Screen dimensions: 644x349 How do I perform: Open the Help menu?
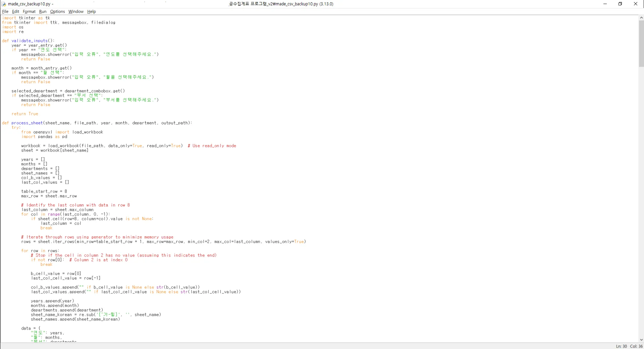pos(91,11)
